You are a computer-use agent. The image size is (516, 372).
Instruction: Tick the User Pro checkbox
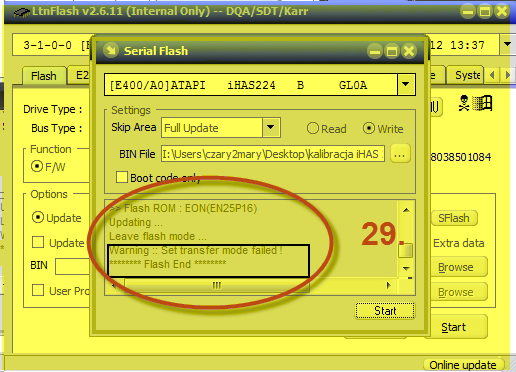click(x=38, y=290)
